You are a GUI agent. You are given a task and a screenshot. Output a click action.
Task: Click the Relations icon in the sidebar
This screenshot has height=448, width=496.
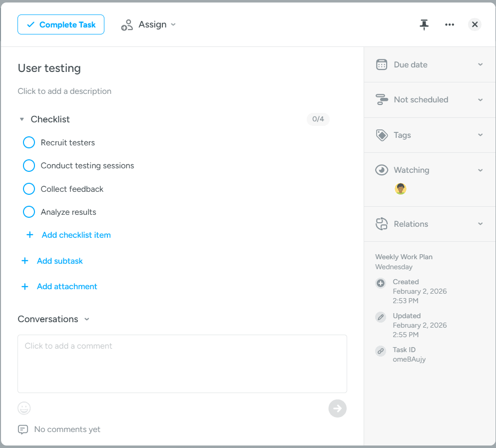(382, 224)
